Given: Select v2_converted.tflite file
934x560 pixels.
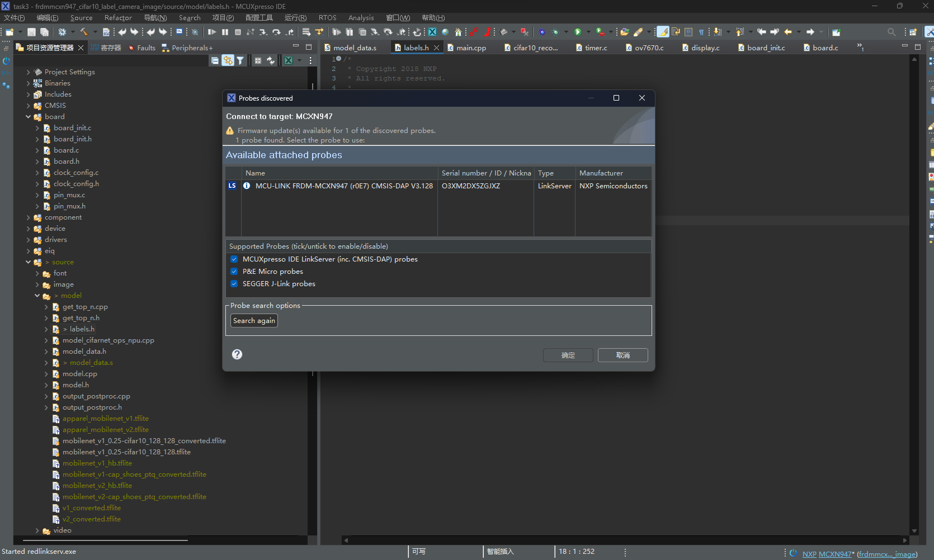Looking at the screenshot, I should pyautogui.click(x=91, y=519).
